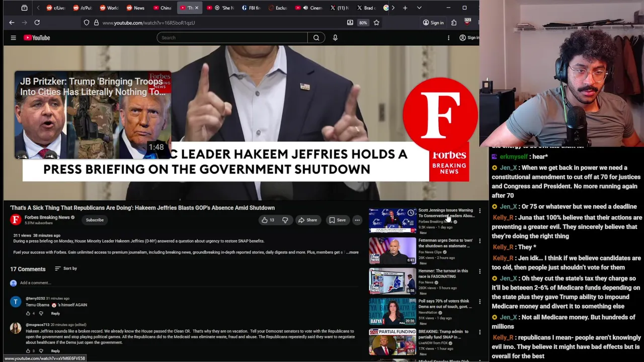Viewport: 644px width, 362px height.
Task: Reload the page with the refresh icon
Action: coord(37,23)
